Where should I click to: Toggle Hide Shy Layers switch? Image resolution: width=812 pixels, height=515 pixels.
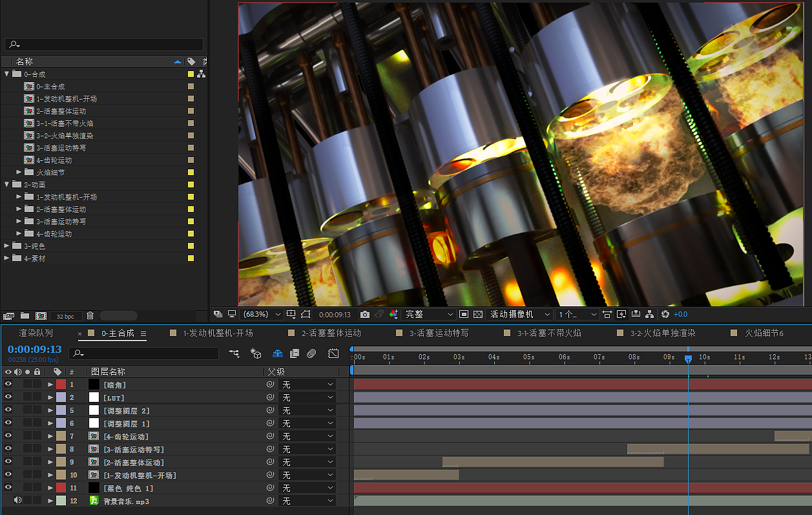[x=277, y=353]
